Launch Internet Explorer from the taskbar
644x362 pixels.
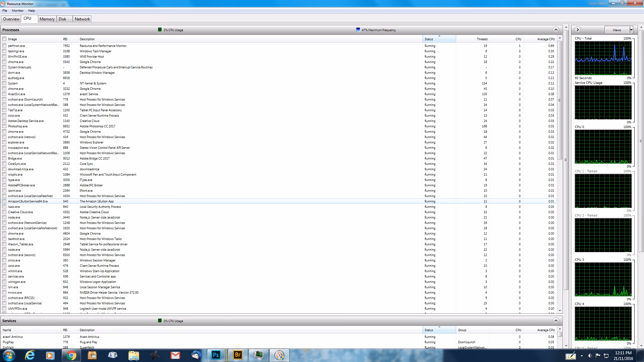30,355
